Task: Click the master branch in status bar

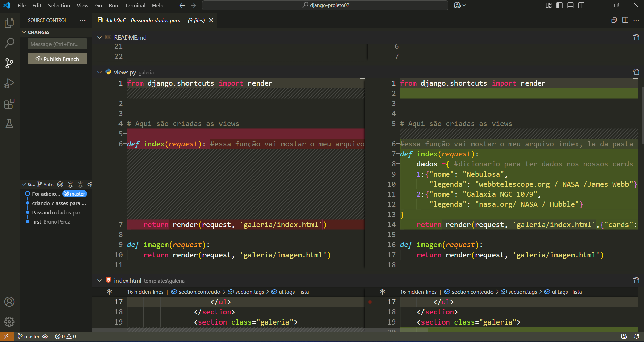Action: [29, 336]
